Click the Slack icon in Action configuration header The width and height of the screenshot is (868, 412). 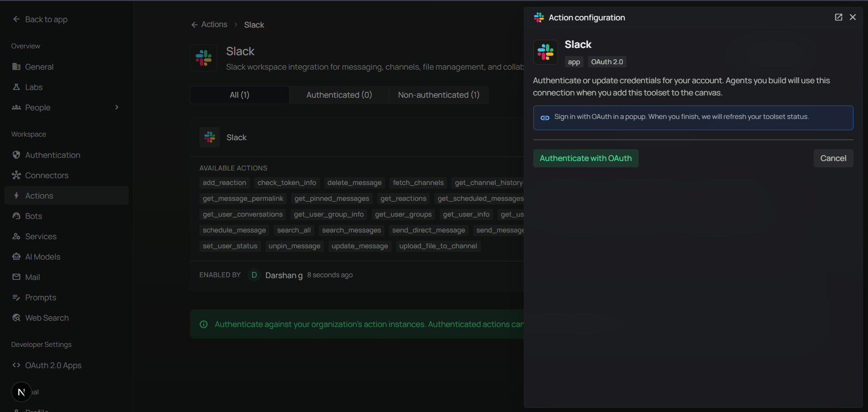pyautogui.click(x=539, y=17)
